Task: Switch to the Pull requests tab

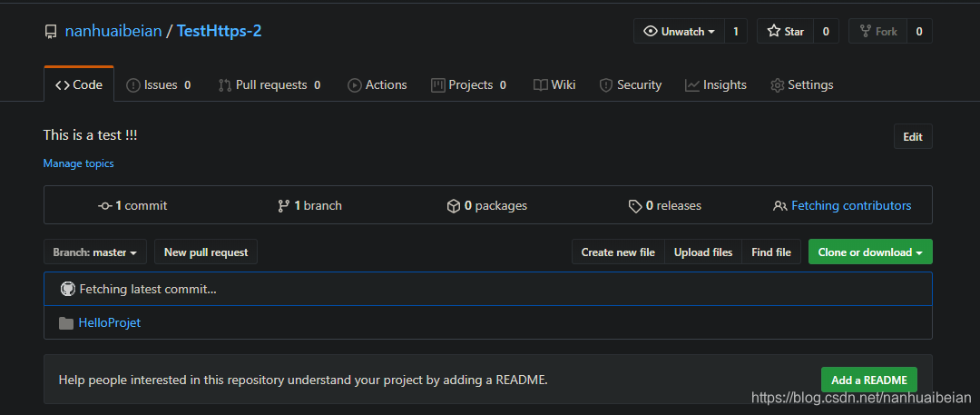Action: 269,85
